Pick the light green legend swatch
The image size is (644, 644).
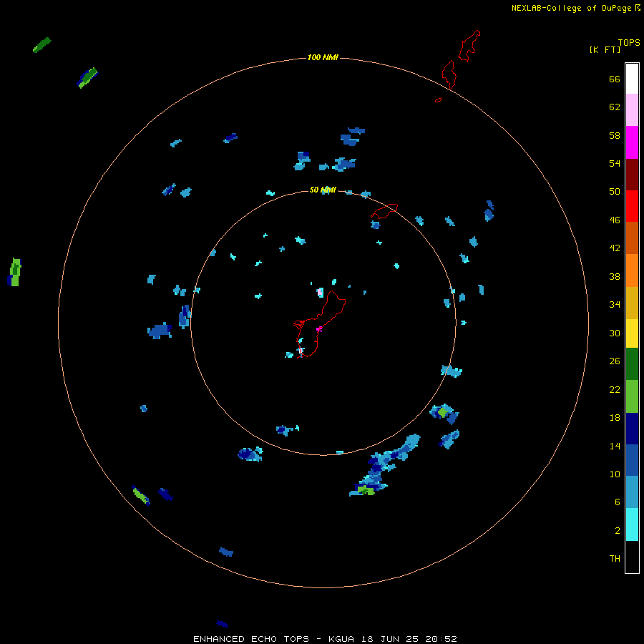click(x=632, y=396)
